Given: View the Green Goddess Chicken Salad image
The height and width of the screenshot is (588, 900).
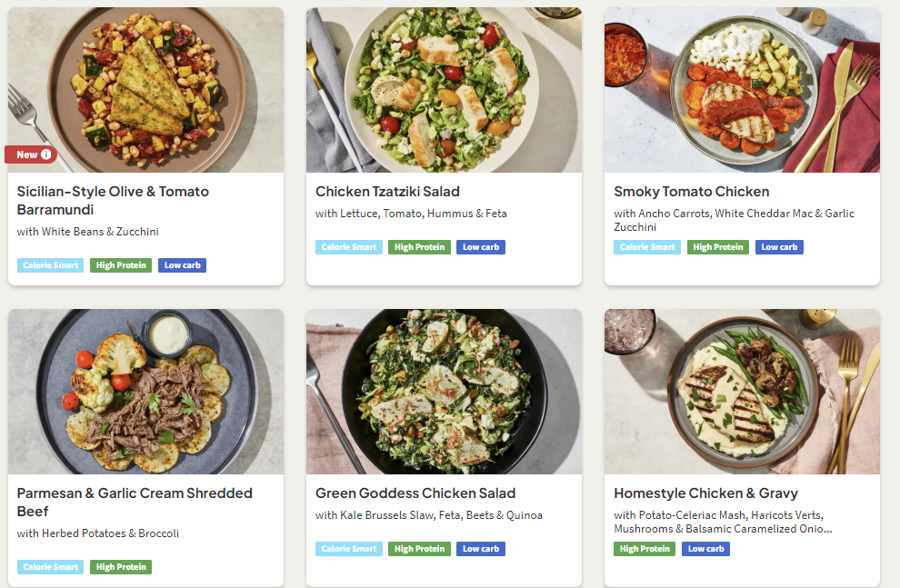Looking at the screenshot, I should click(444, 392).
